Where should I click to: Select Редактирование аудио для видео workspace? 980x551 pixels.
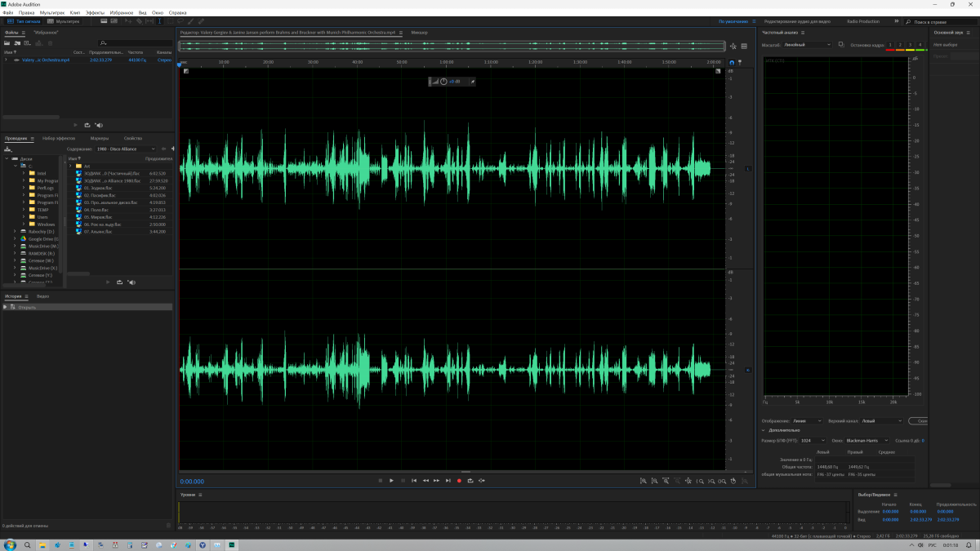(x=798, y=21)
